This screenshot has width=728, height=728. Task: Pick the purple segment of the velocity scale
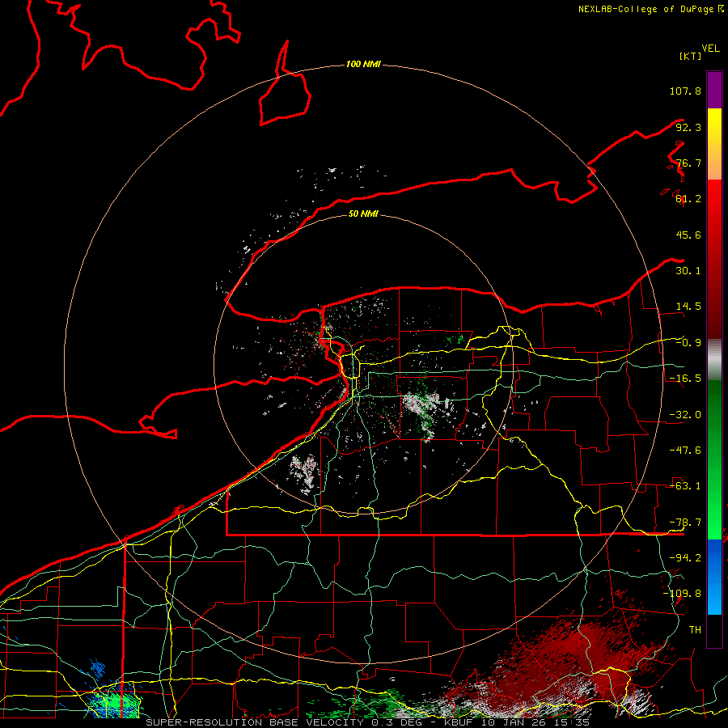click(714, 90)
